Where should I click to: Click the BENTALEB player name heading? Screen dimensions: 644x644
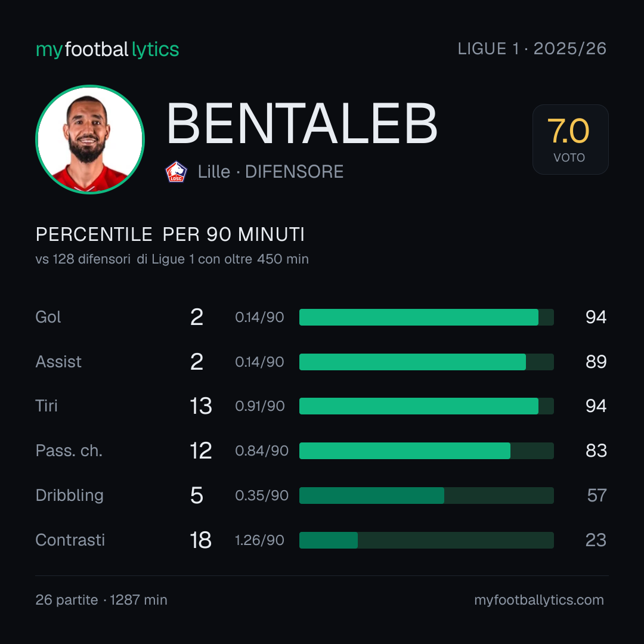302,123
